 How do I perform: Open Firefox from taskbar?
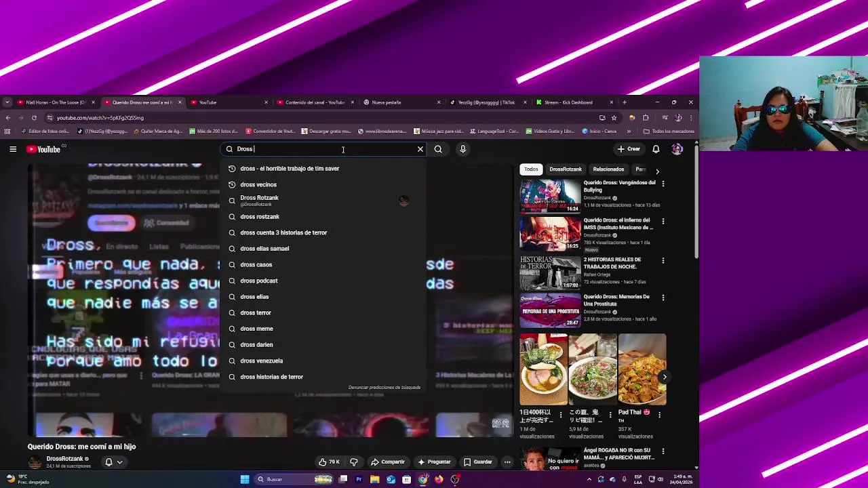click(439, 479)
